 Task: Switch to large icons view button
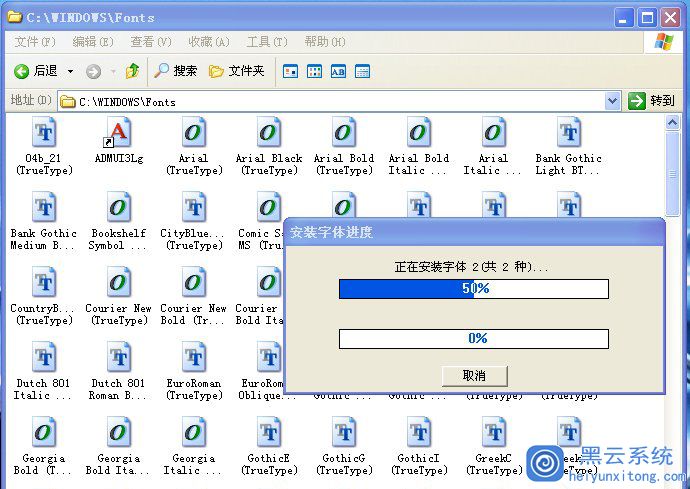[290, 71]
